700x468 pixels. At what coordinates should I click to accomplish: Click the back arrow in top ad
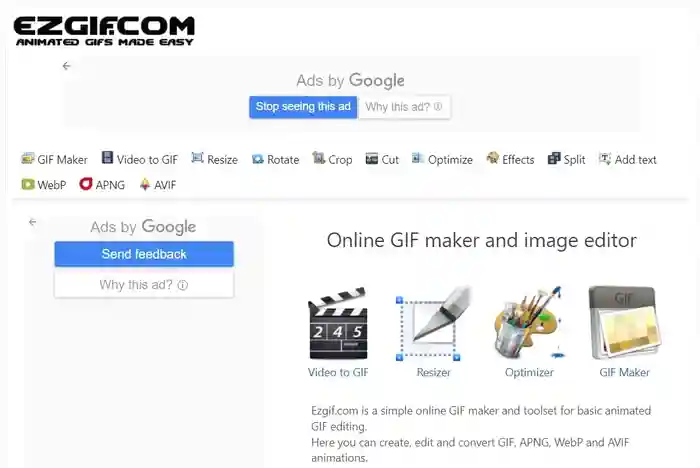pyautogui.click(x=67, y=66)
